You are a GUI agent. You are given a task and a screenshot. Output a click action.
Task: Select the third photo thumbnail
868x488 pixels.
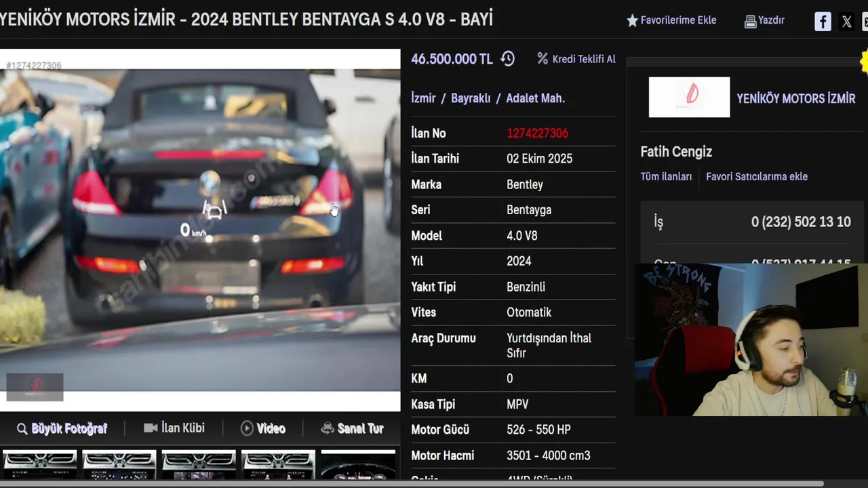199,465
